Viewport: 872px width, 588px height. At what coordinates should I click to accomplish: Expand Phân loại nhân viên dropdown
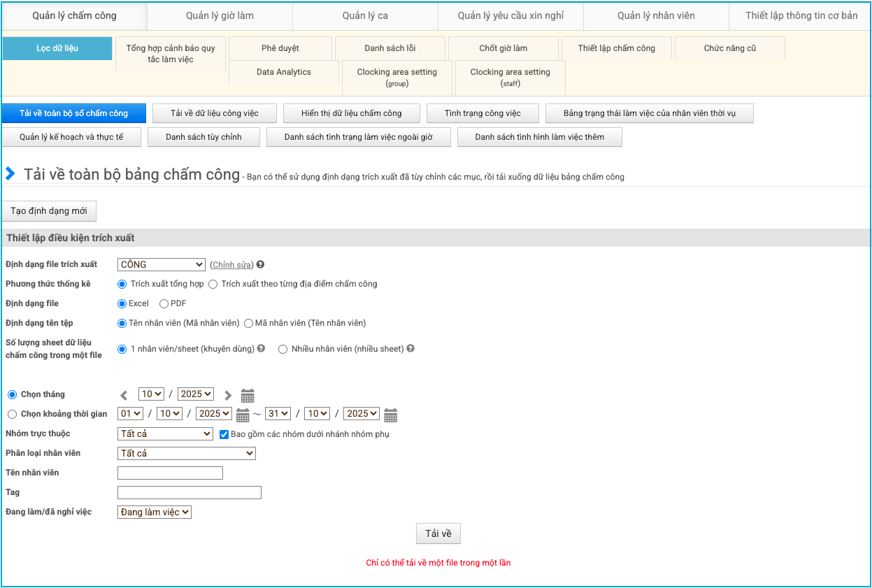coord(187,454)
